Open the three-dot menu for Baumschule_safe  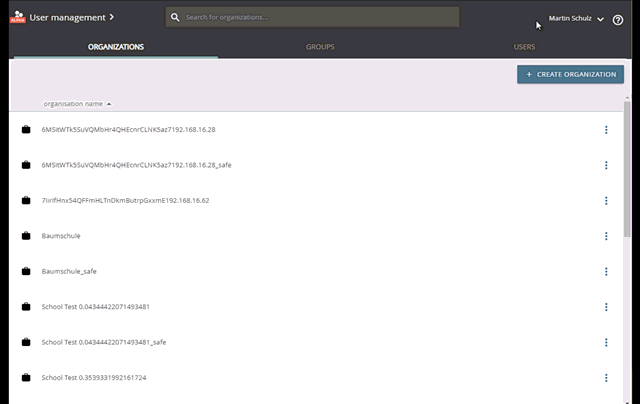click(606, 271)
